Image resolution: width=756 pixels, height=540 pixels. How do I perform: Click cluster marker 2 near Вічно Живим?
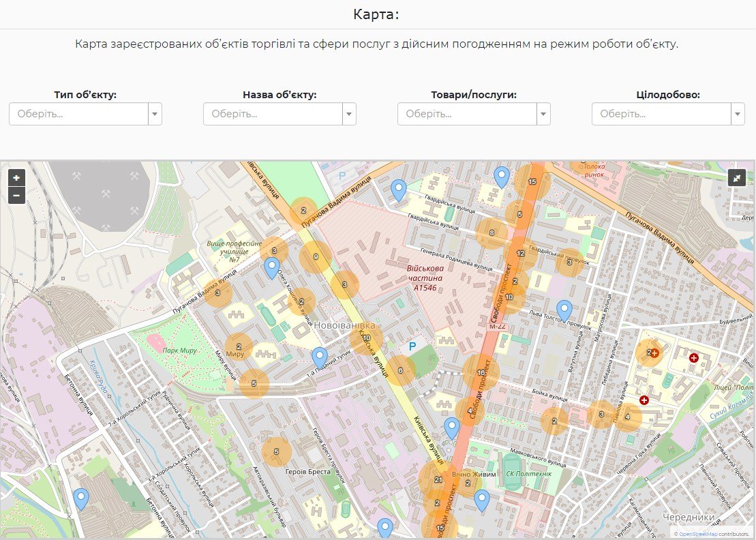coord(468,483)
